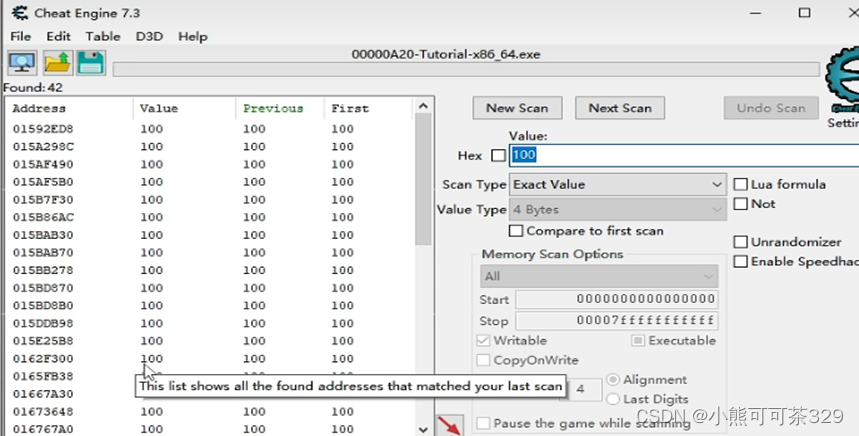Viewport: 859px width, 436px height.
Task: Click the Stop address field
Action: (616, 320)
